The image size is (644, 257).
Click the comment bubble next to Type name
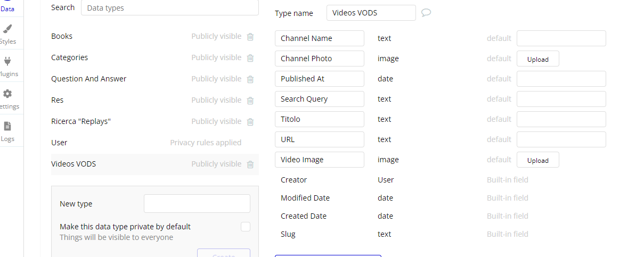click(426, 13)
